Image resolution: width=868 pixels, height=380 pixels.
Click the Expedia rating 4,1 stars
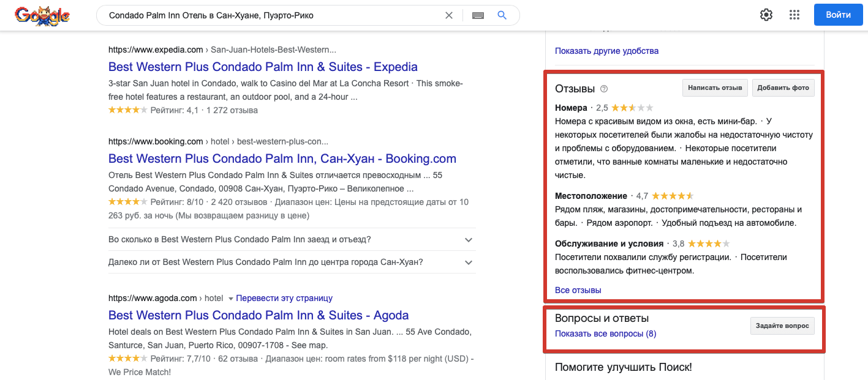[x=128, y=110]
